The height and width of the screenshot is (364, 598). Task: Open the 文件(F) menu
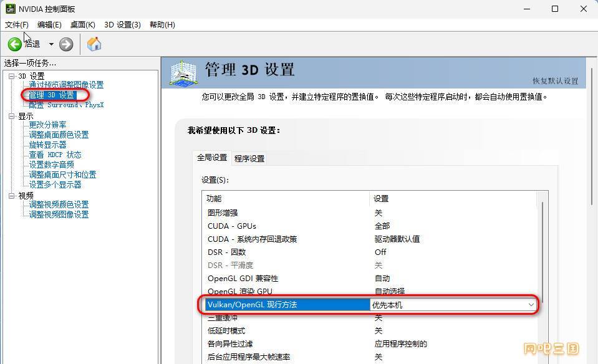pos(17,24)
